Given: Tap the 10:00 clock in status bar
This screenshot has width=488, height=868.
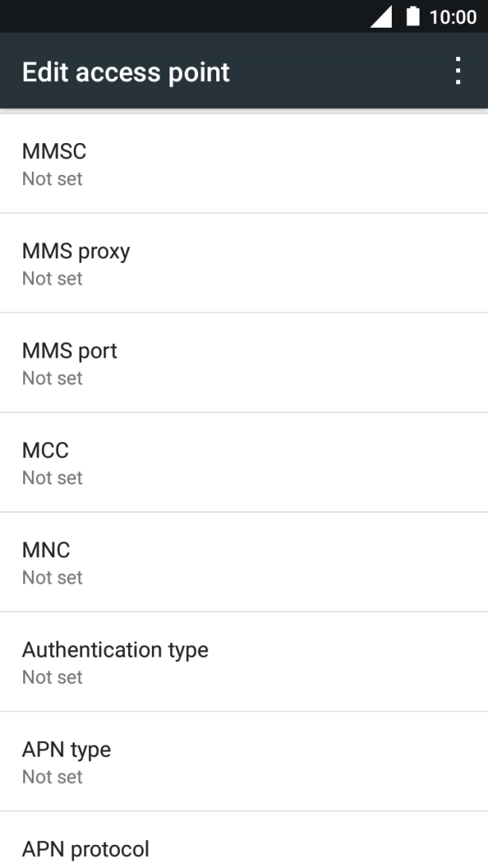Looking at the screenshot, I should tap(453, 17).
